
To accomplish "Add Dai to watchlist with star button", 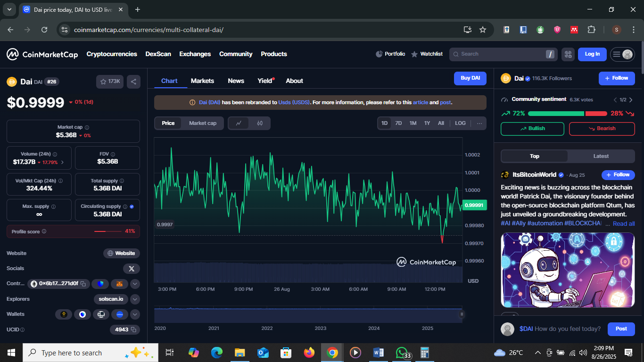I will [110, 82].
